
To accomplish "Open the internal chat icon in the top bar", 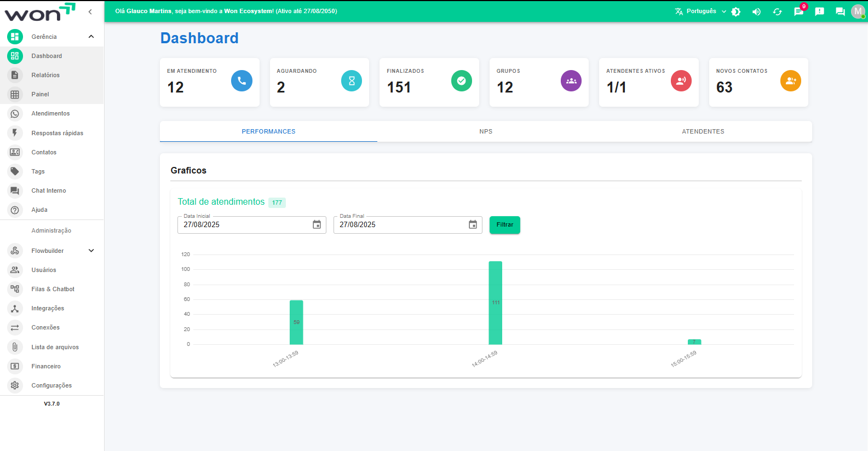I will (840, 11).
